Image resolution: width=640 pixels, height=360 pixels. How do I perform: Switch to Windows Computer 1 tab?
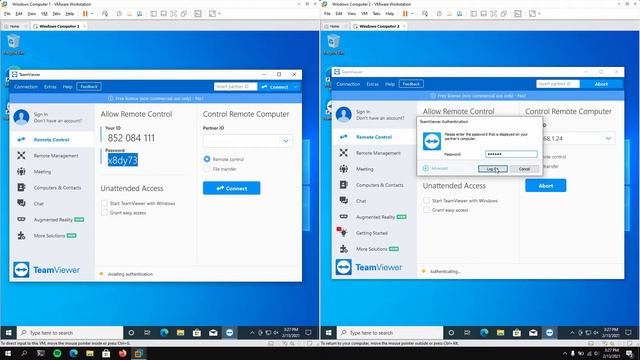tap(59, 26)
